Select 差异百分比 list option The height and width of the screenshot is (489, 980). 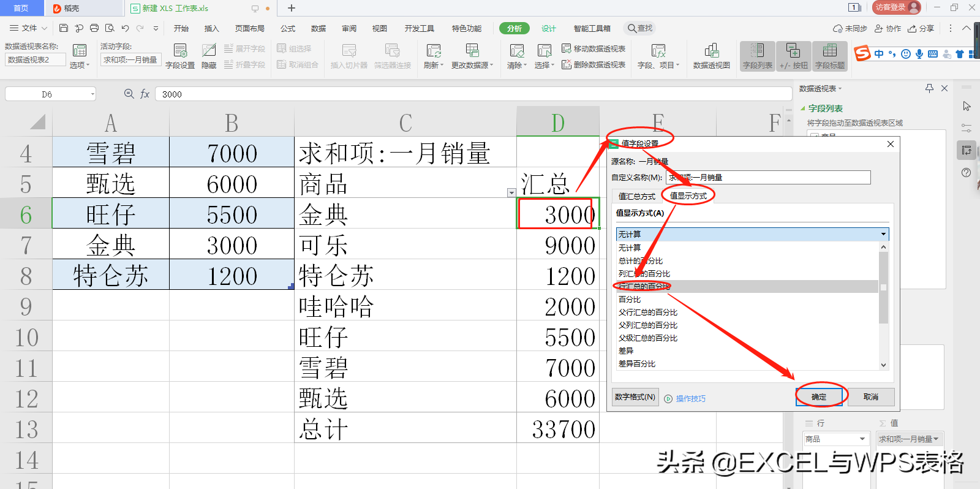click(747, 363)
